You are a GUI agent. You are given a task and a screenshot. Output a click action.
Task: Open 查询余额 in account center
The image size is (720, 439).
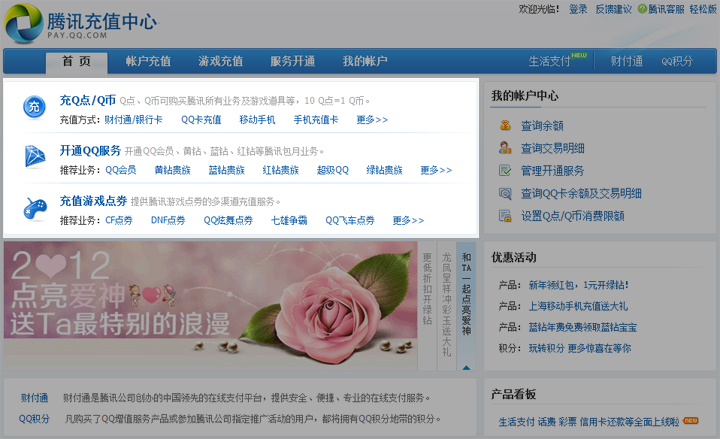pos(542,126)
